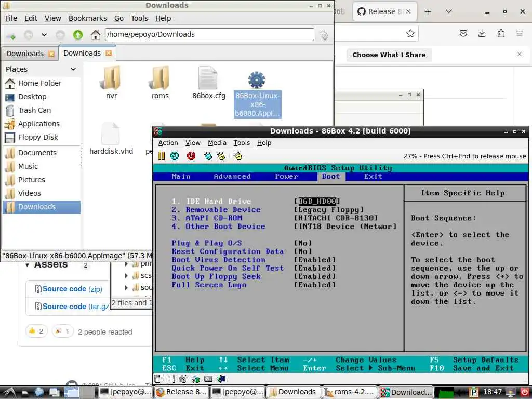
Task: Select the Release tab in Firefox
Action: 384,11
